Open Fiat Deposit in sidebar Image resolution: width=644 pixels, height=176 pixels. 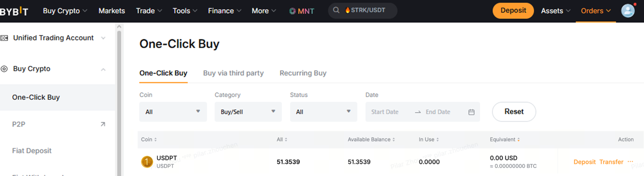click(x=32, y=151)
